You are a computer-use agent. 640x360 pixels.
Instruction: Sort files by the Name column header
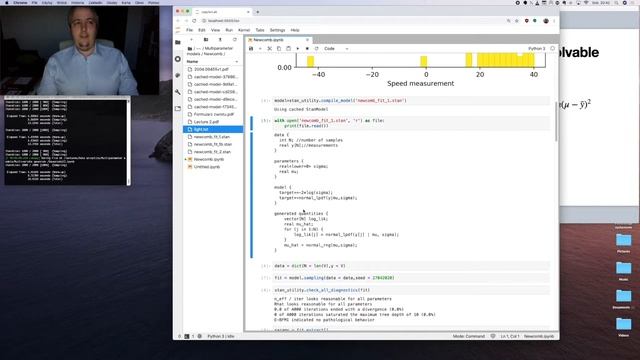[212, 62]
